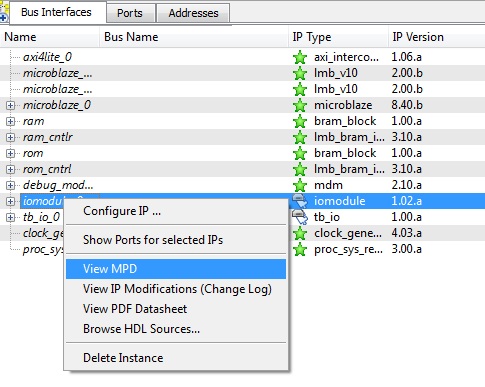Expand the tb_io_0 instance
Image resolution: width=485 pixels, height=387 pixels.
point(10,217)
